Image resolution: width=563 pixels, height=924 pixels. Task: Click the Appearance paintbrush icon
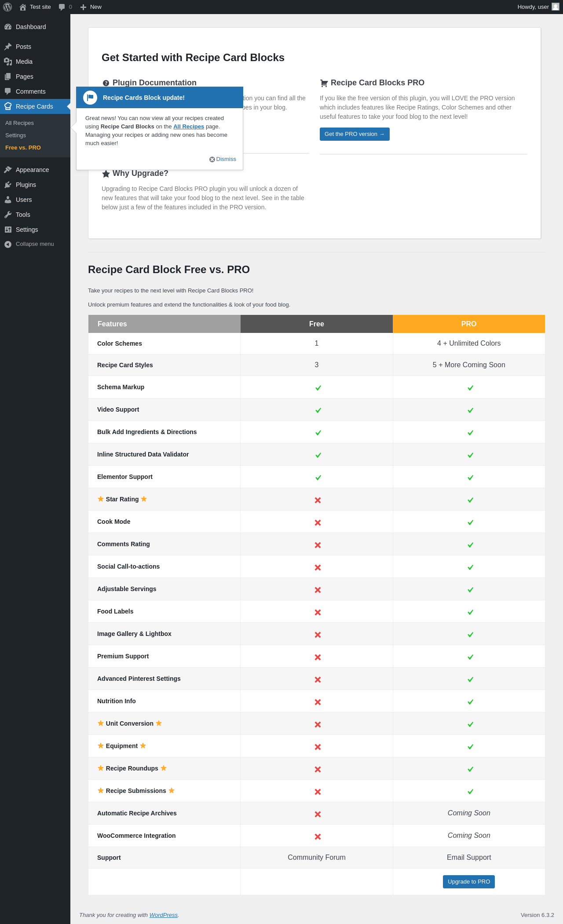8,170
